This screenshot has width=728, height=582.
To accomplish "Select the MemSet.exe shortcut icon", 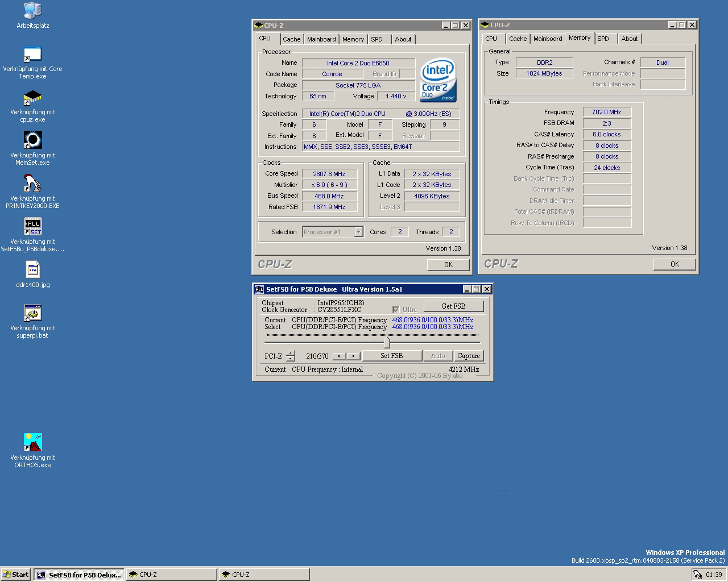I will [x=32, y=140].
